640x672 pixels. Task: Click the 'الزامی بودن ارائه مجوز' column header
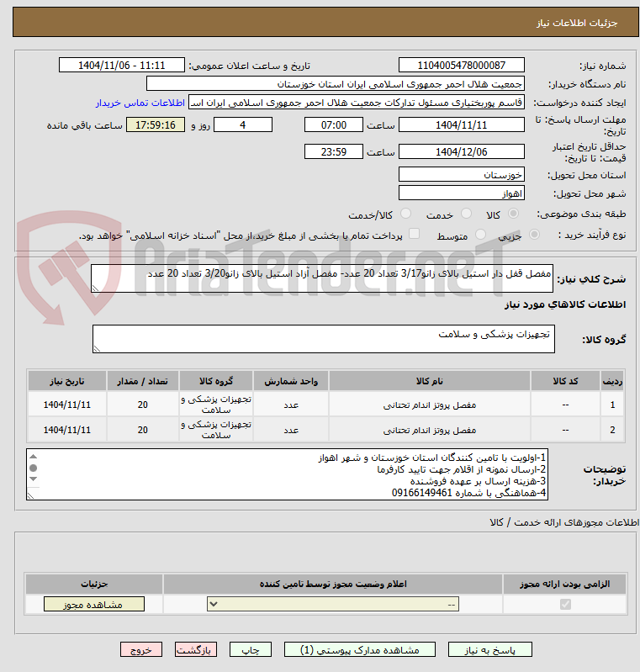pos(564,584)
